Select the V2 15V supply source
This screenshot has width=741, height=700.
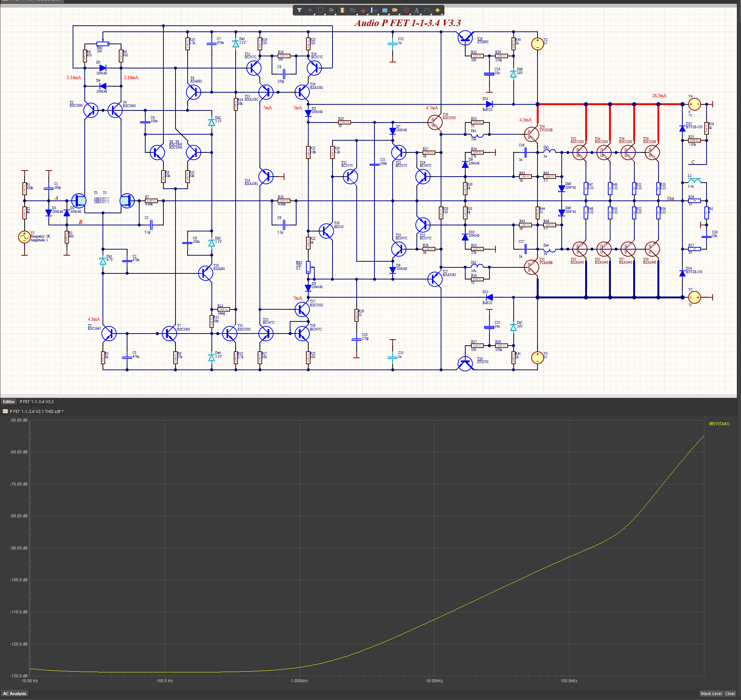point(537,44)
